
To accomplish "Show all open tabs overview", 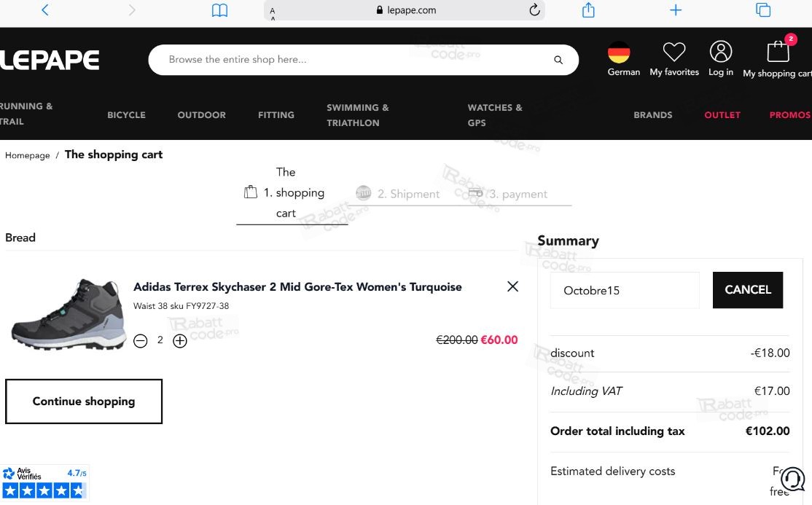I will point(763,10).
